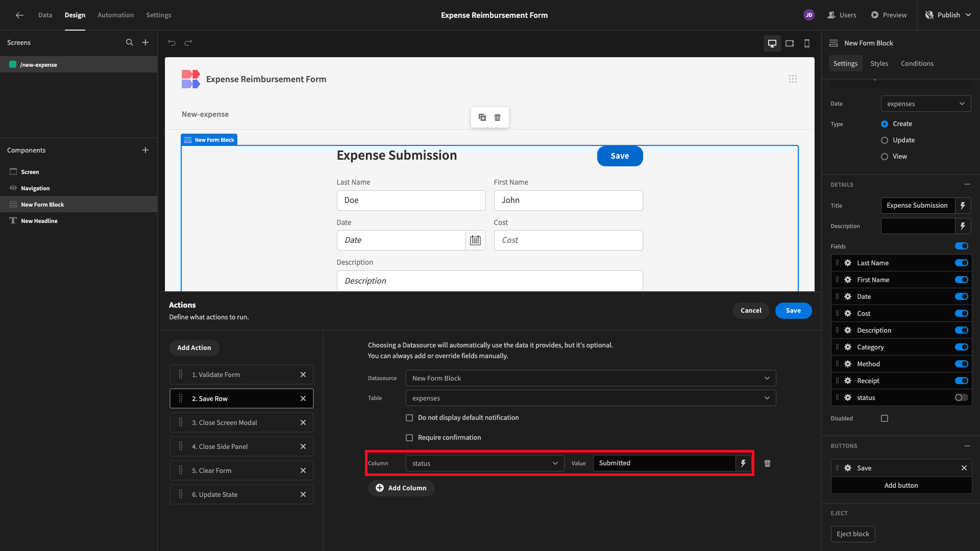Switch to tablet preview icon

pos(790,43)
